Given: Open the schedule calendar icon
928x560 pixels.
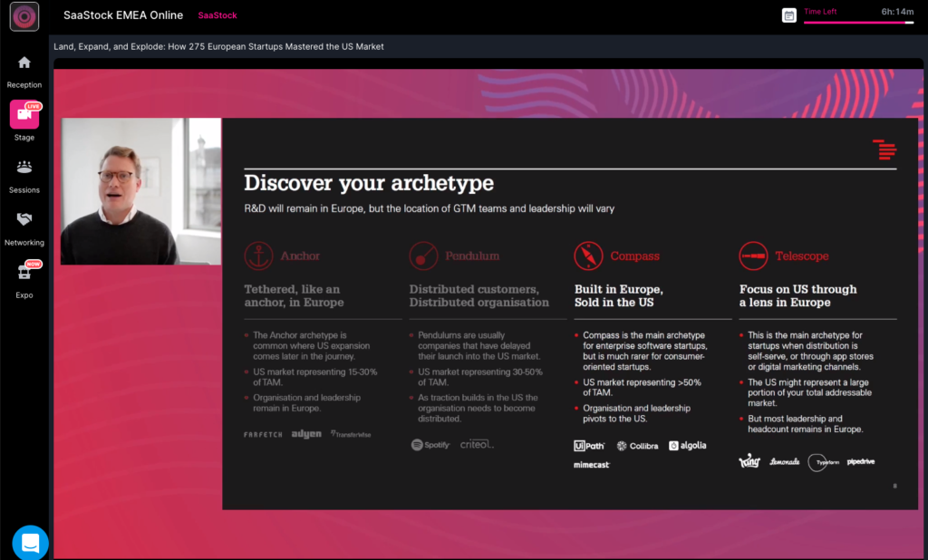Looking at the screenshot, I should click(789, 15).
